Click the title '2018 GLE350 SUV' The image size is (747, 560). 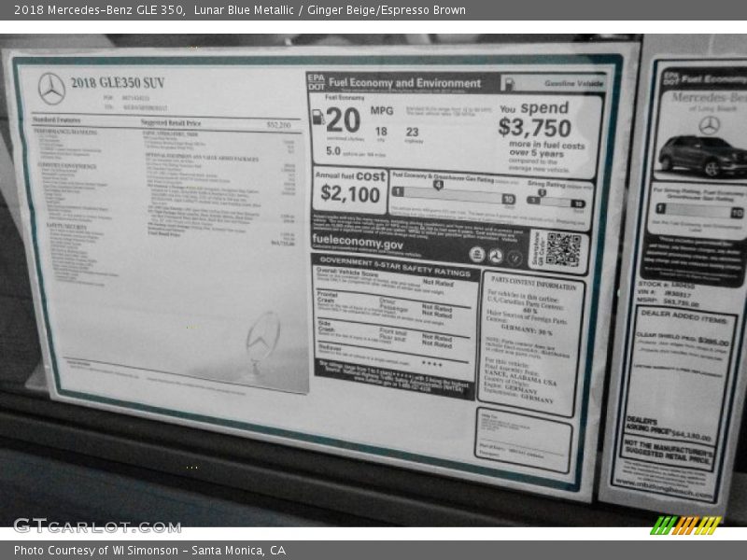tap(118, 83)
